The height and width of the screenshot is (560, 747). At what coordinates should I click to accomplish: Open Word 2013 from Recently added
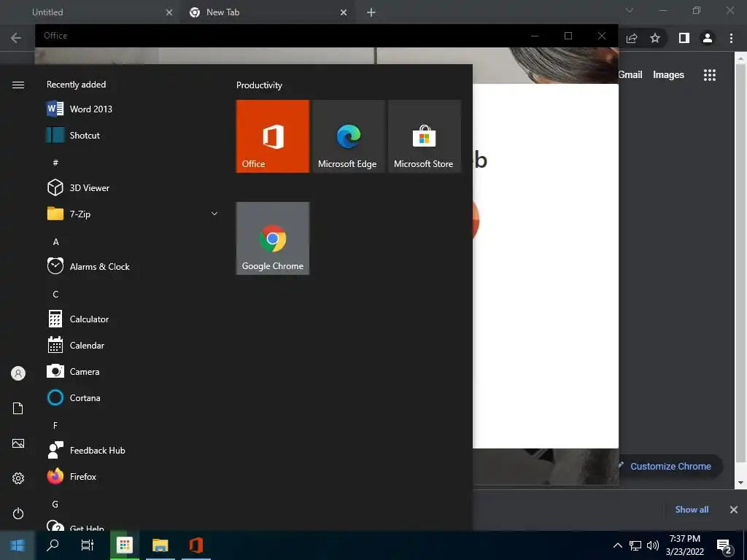(x=131, y=109)
